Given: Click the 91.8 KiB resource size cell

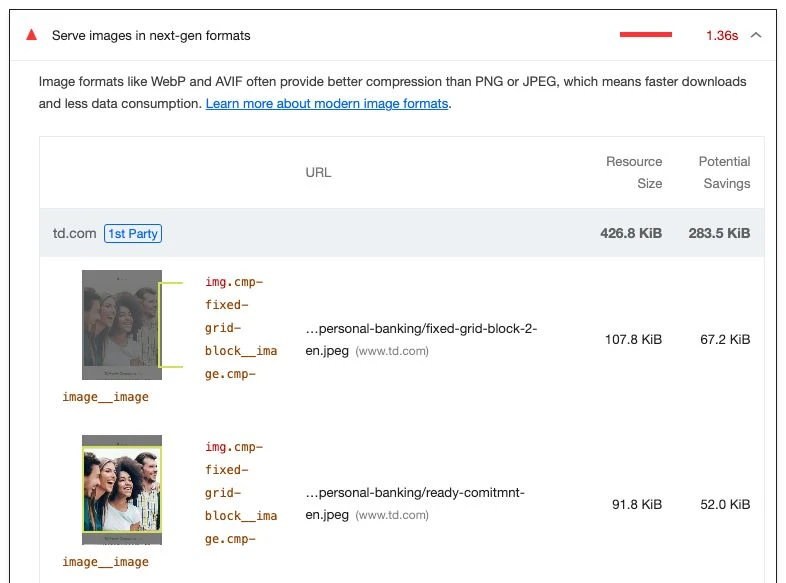Looking at the screenshot, I should [x=637, y=504].
